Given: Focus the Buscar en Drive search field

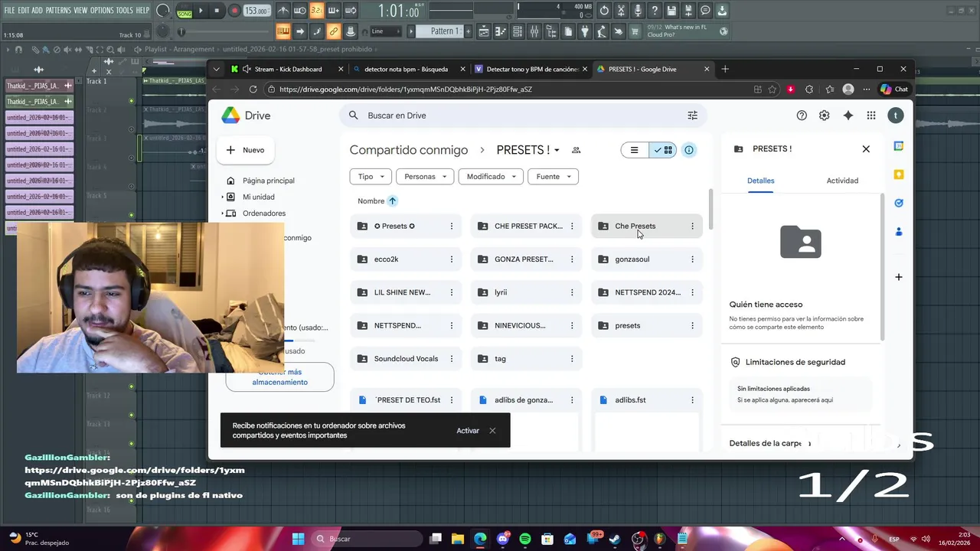Looking at the screenshot, I should [x=523, y=116].
